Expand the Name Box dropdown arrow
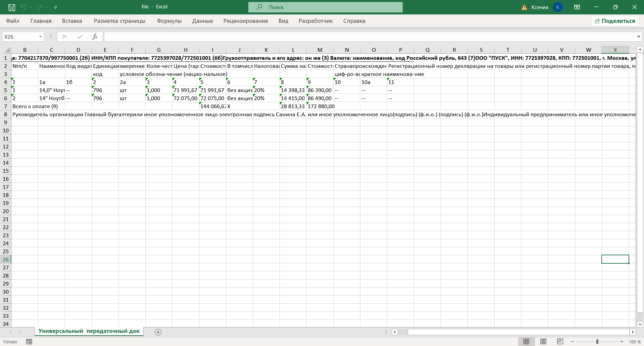This screenshot has width=644, height=346. [40, 37]
